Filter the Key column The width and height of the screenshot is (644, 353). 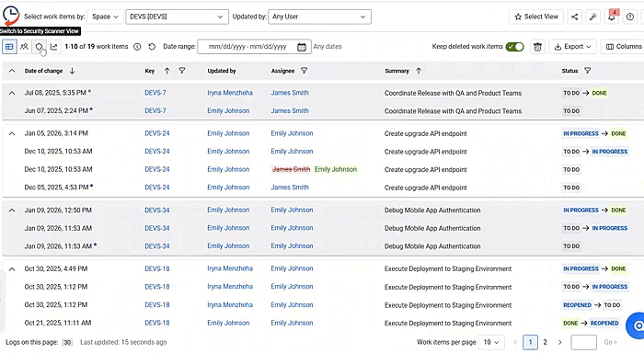[x=182, y=71]
